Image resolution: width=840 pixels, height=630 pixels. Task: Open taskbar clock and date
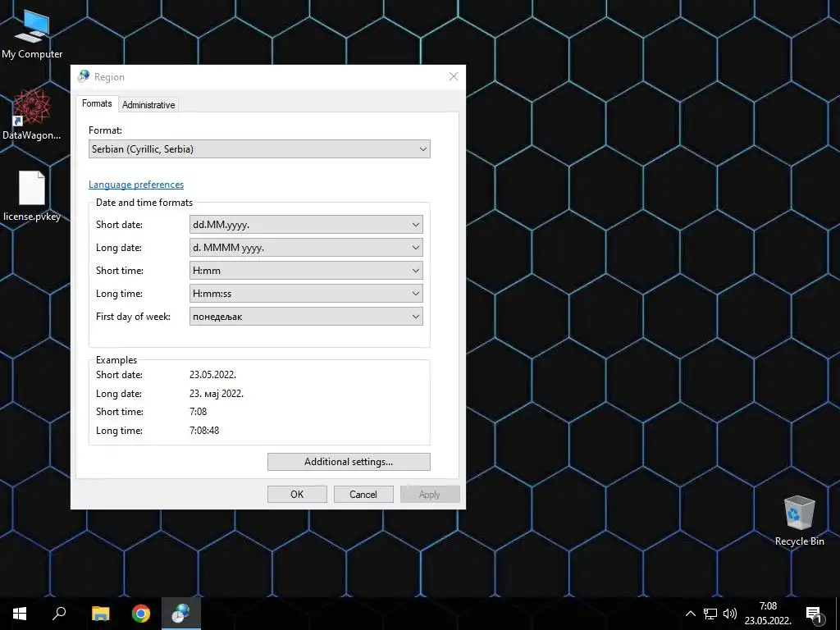(x=768, y=614)
